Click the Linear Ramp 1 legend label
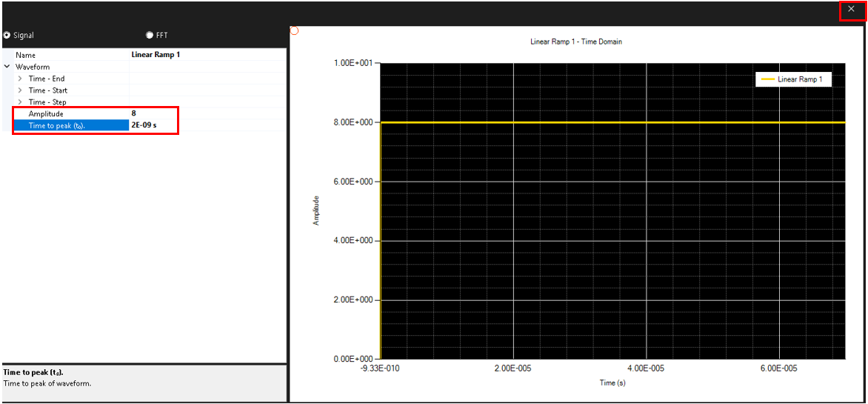868x404 pixels. click(x=800, y=79)
